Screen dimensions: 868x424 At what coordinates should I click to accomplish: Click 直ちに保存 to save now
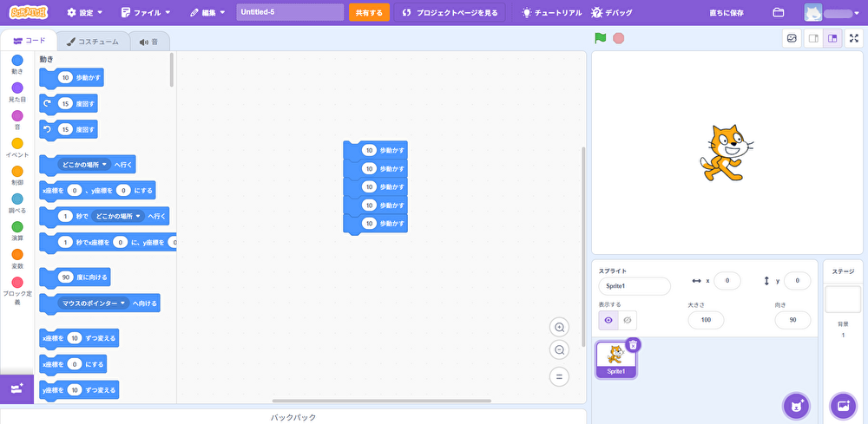[x=727, y=12]
